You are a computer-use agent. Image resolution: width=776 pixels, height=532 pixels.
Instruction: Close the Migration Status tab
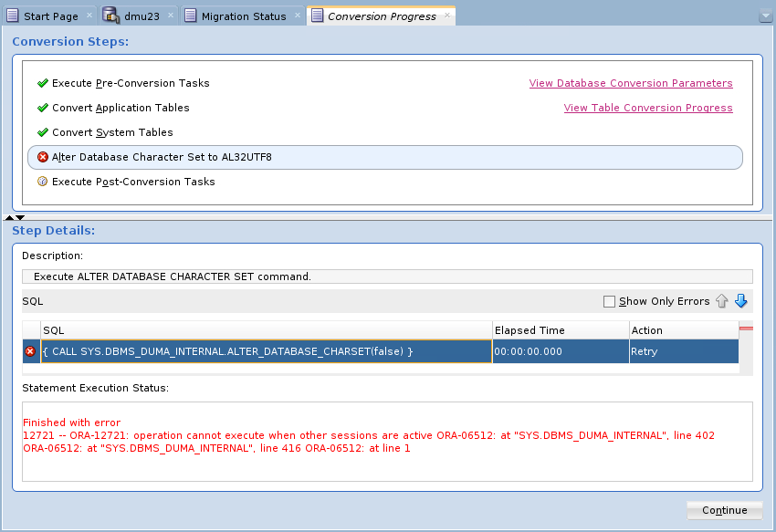298,16
